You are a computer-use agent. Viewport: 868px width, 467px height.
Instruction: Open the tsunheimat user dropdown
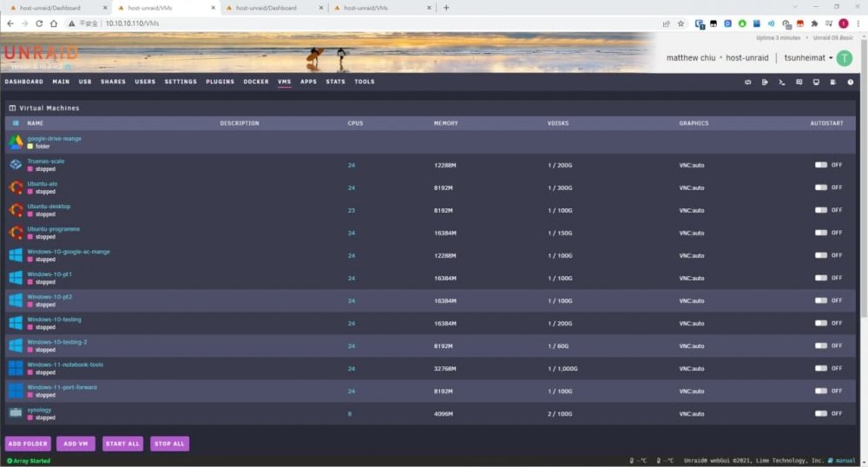point(808,57)
